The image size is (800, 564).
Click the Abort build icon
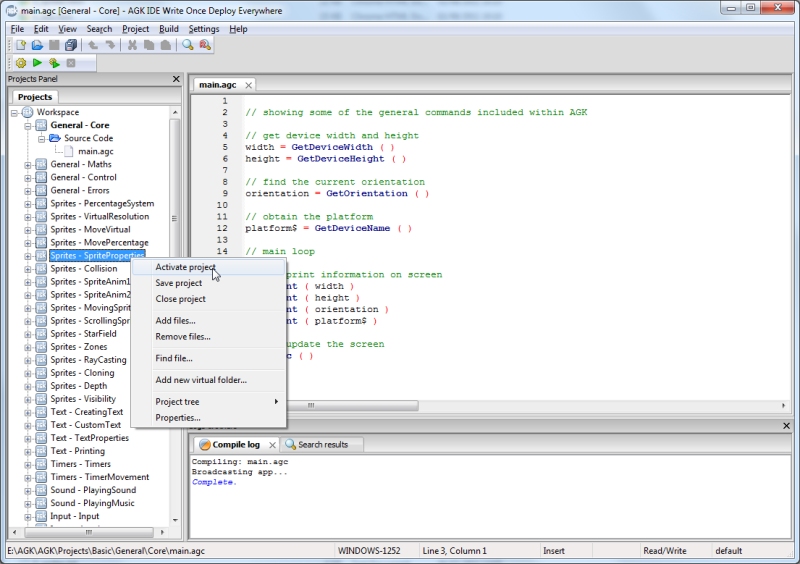[x=71, y=63]
